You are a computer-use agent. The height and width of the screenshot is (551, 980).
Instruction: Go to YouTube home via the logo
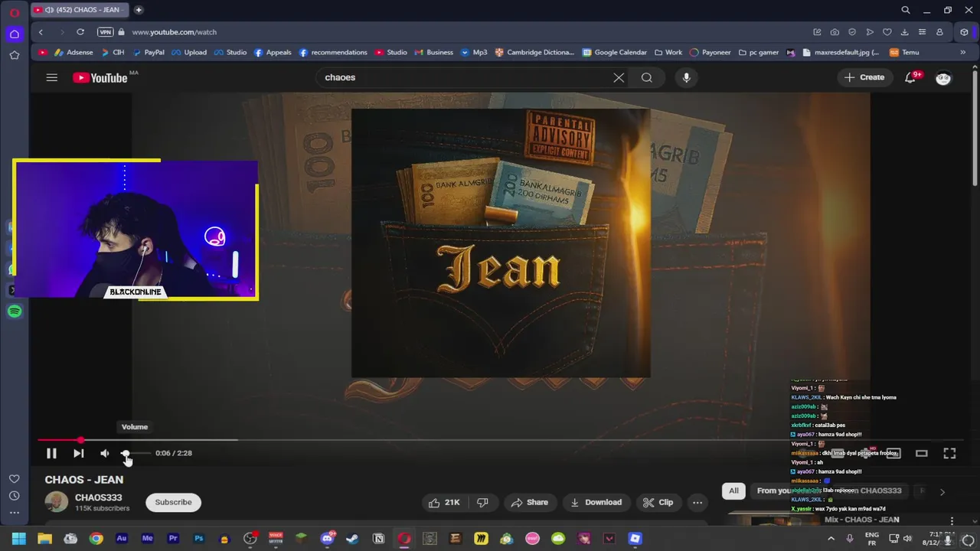101,77
